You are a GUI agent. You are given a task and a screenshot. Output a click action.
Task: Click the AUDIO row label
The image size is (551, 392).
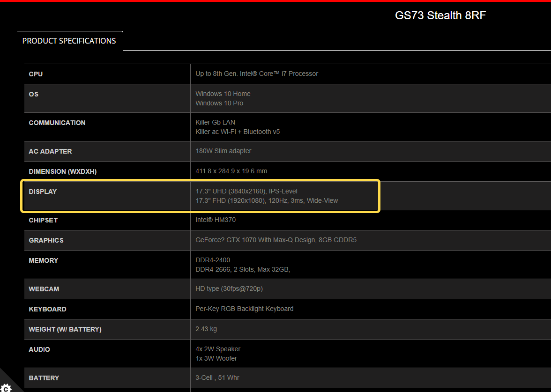pyautogui.click(x=39, y=349)
